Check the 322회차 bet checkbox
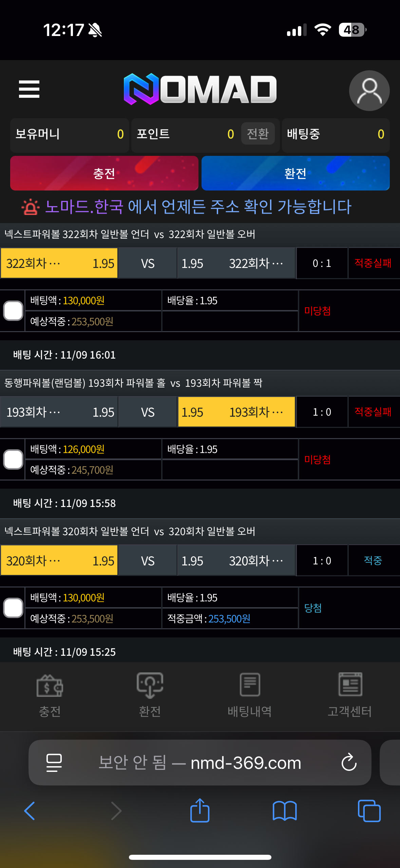This screenshot has width=400, height=868. [x=13, y=311]
